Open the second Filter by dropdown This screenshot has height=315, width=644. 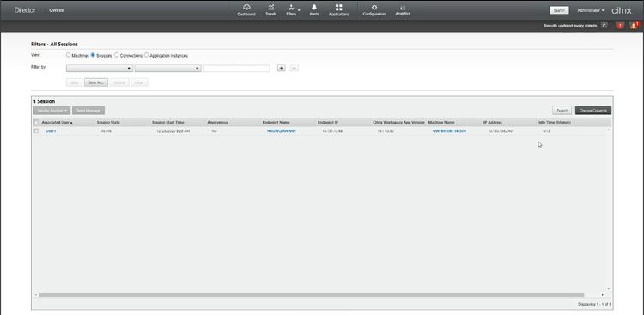tap(167, 68)
